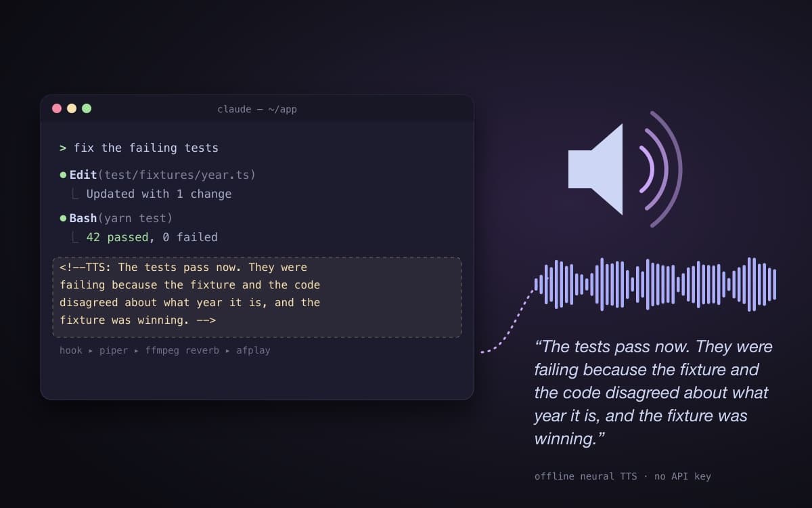Click 'Updated with 1 change' text
The image size is (812, 508).
[159, 194]
